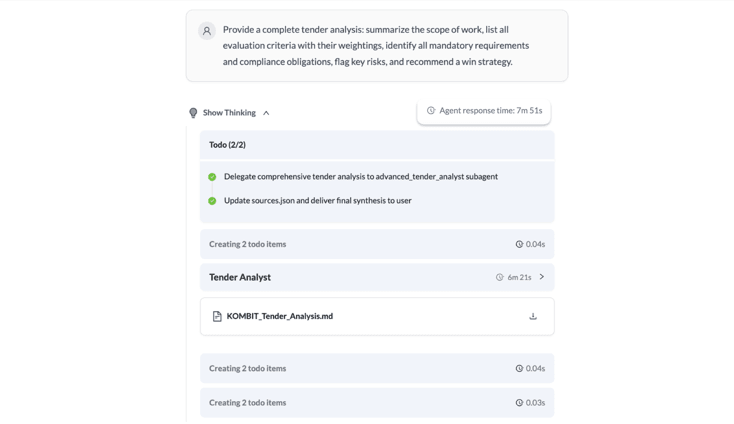Image resolution: width=734 pixels, height=424 pixels.
Task: Download KOMBIT_Tender_Analysis.md with the download icon
Action: coord(533,316)
